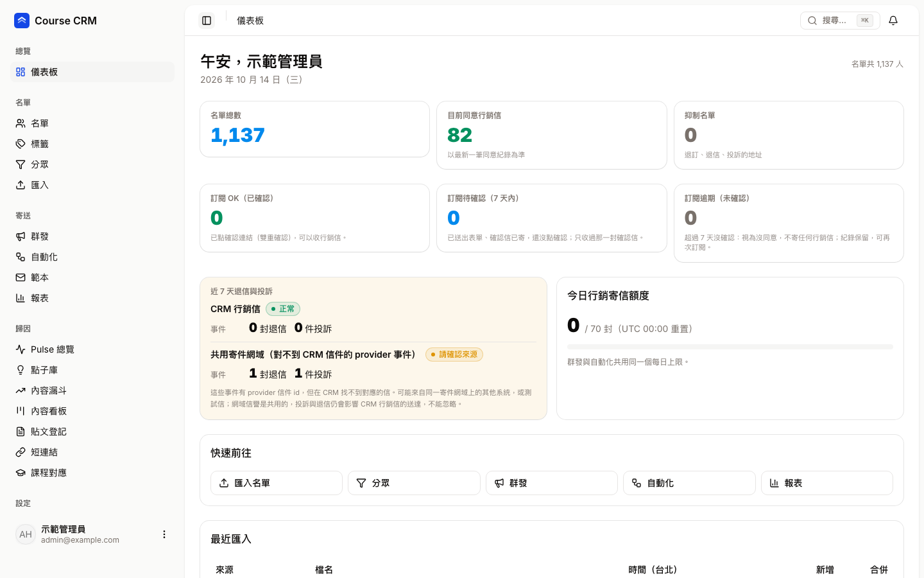Click the 時間（台北）column header
924x578 pixels.
point(653,570)
